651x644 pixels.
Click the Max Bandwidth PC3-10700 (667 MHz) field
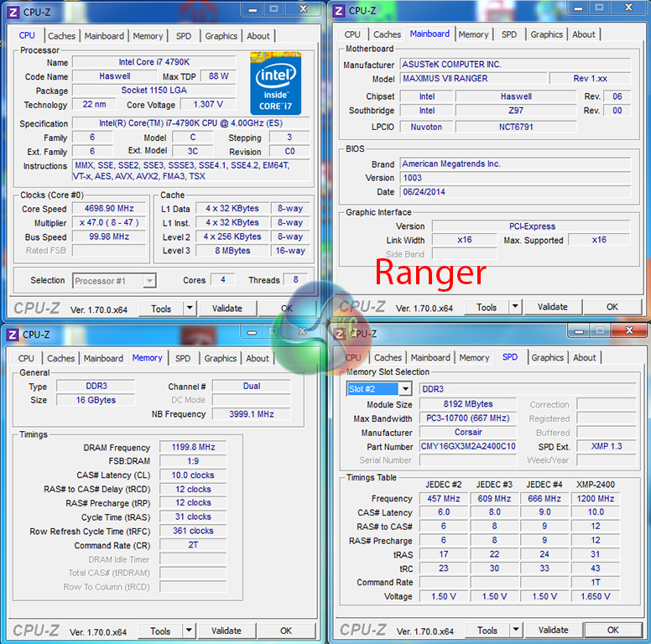pyautogui.click(x=468, y=418)
